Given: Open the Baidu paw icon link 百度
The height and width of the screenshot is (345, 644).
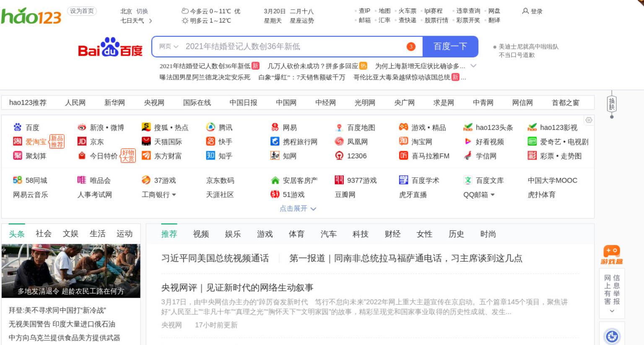Looking at the screenshot, I should [17, 127].
